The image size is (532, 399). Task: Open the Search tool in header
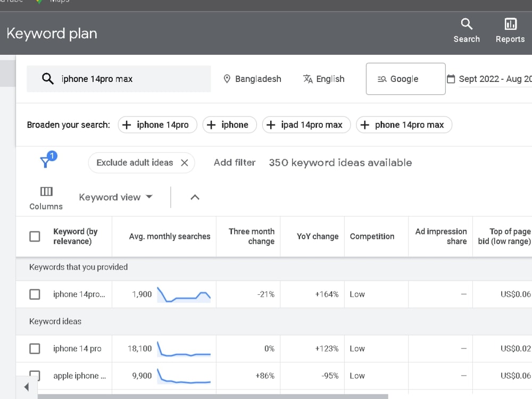[x=467, y=30]
